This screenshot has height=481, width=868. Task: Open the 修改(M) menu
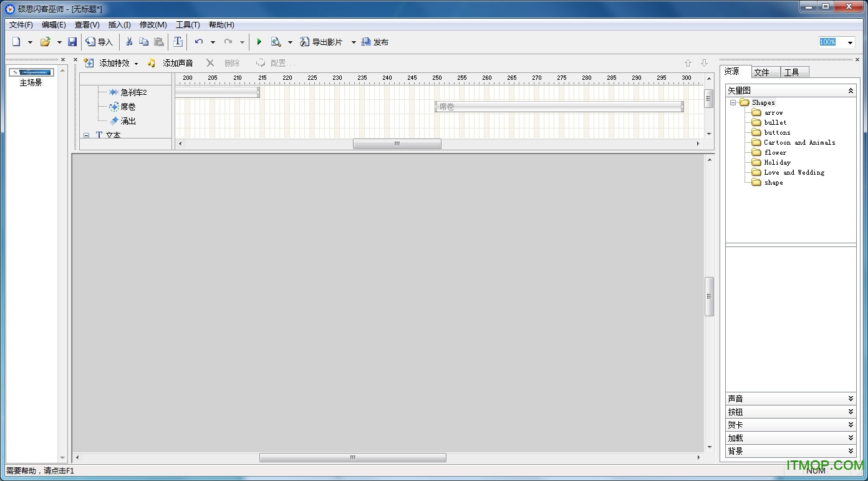pyautogui.click(x=153, y=25)
